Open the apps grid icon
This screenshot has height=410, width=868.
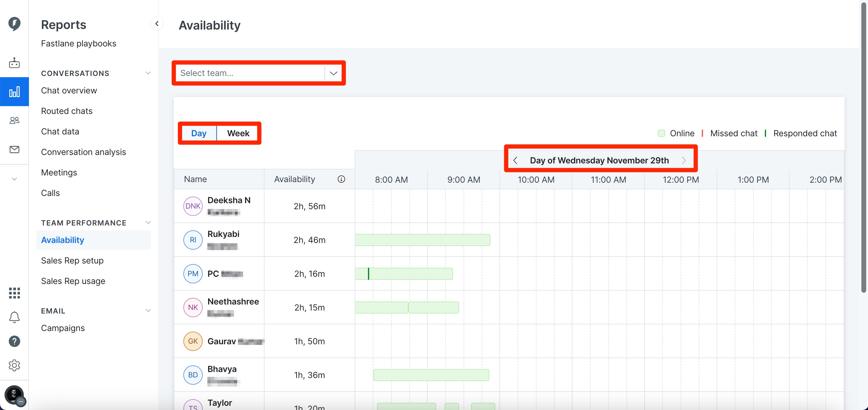(x=14, y=293)
